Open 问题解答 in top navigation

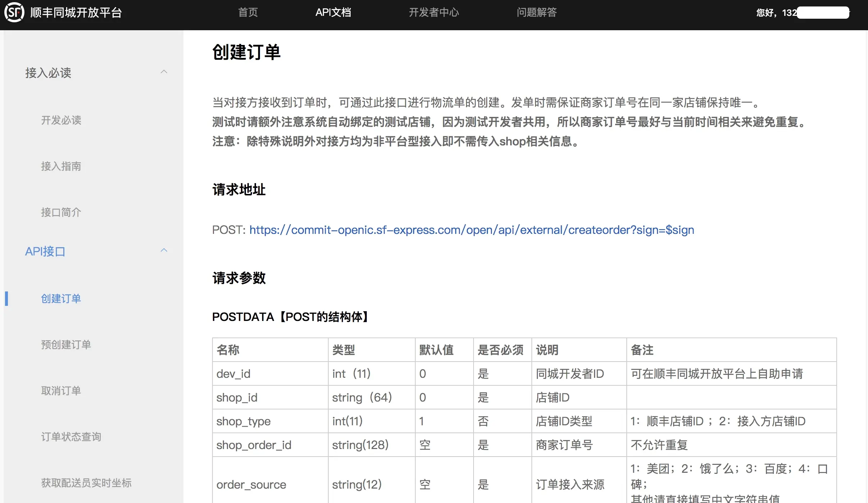[536, 12]
